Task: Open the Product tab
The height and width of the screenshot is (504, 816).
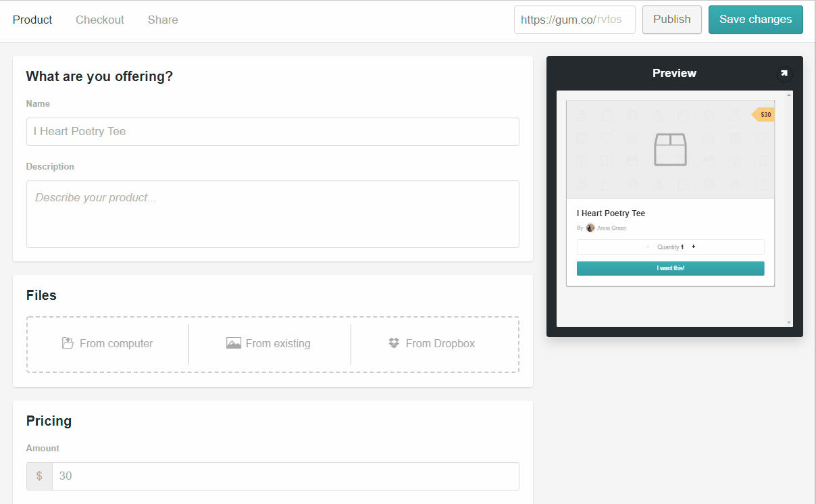Action: [32, 20]
